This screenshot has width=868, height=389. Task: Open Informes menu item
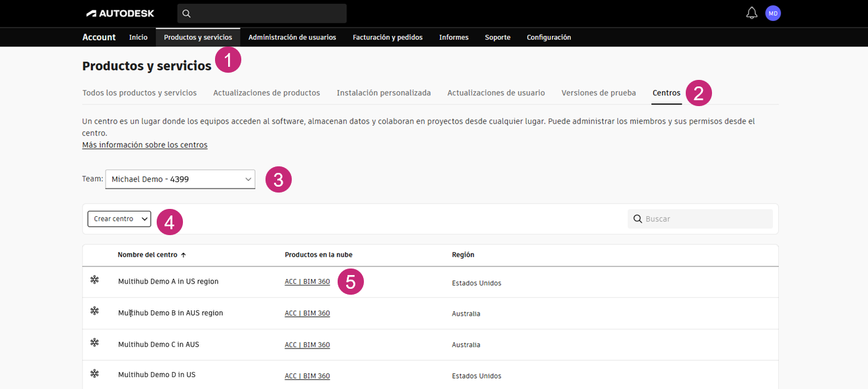click(x=454, y=37)
